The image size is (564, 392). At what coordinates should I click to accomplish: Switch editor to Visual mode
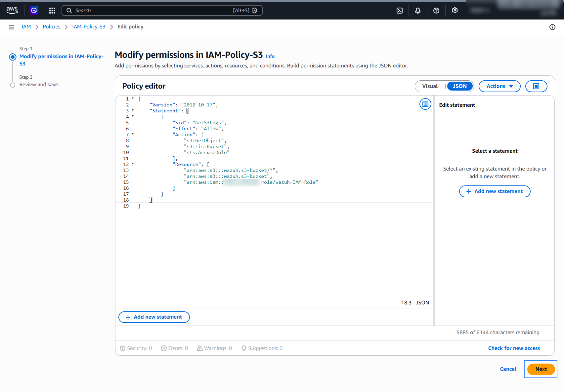[430, 86]
